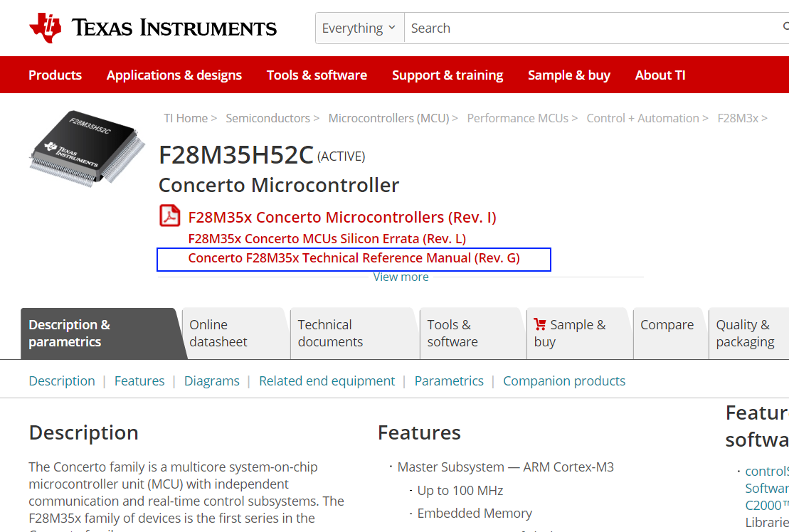Image resolution: width=789 pixels, height=532 pixels.
Task: Open the Everything search scope dropdown
Action: (360, 28)
